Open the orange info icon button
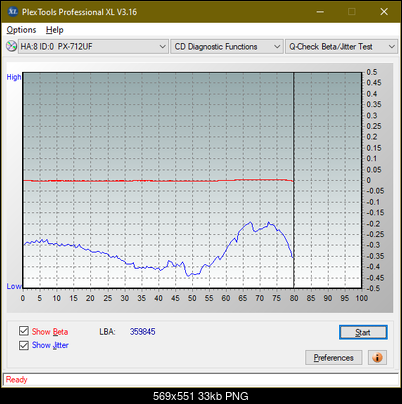Screen dimensions: 402x404 tap(377, 357)
